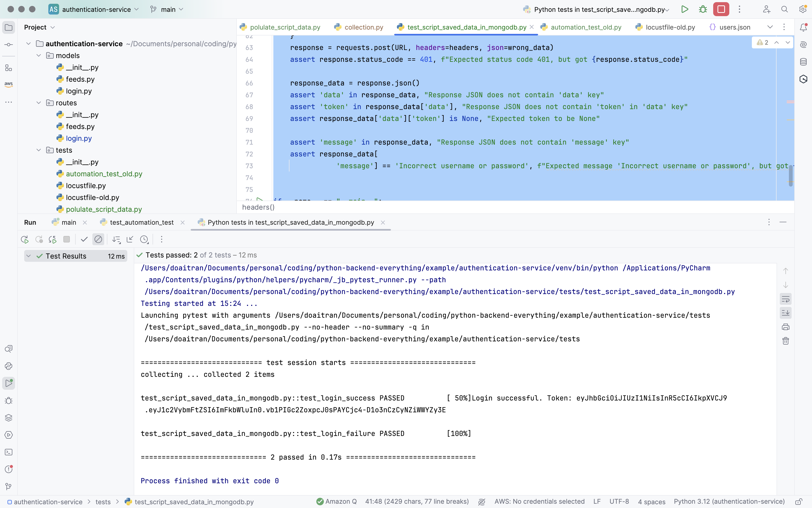
Task: Open the run configuration dropdown
Action: (596, 9)
